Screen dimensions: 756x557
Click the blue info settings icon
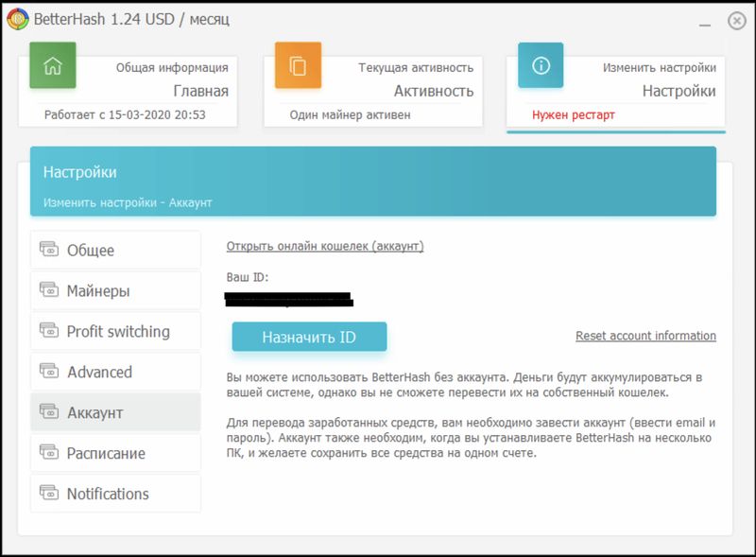pos(541,65)
